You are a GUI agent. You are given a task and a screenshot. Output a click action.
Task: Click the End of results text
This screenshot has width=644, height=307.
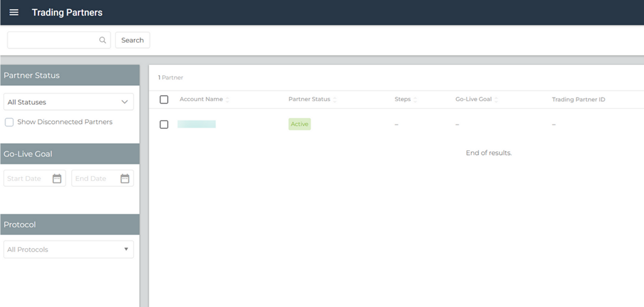(488, 153)
